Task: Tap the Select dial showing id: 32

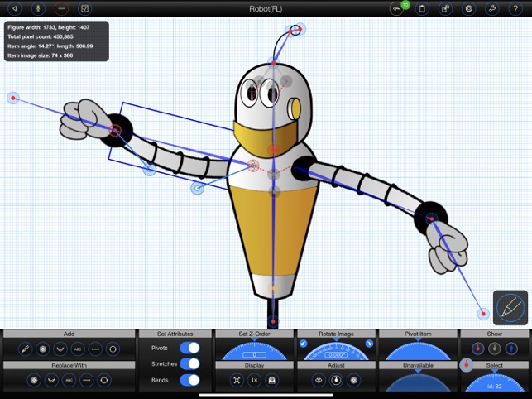Action: (494, 382)
